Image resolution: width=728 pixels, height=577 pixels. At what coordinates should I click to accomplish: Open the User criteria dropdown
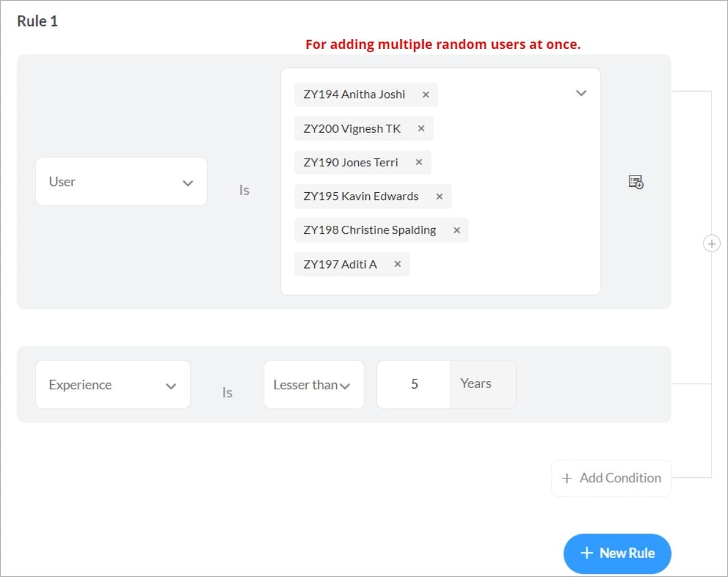pos(121,181)
